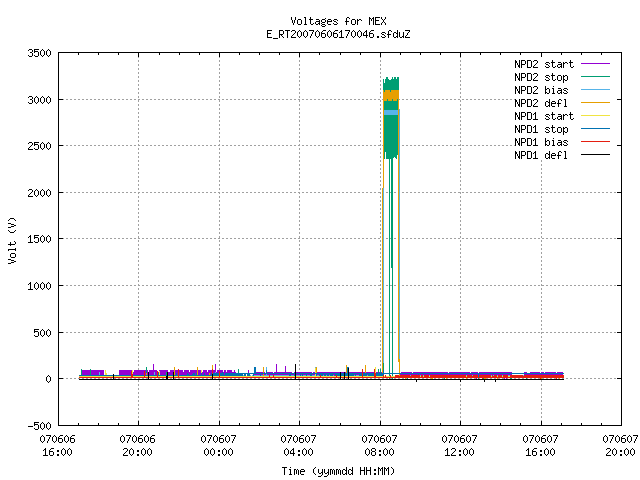The width and height of the screenshot is (640, 480).
Task: Click the 070606 16:00 x-axis label
Action: [x=58, y=446]
